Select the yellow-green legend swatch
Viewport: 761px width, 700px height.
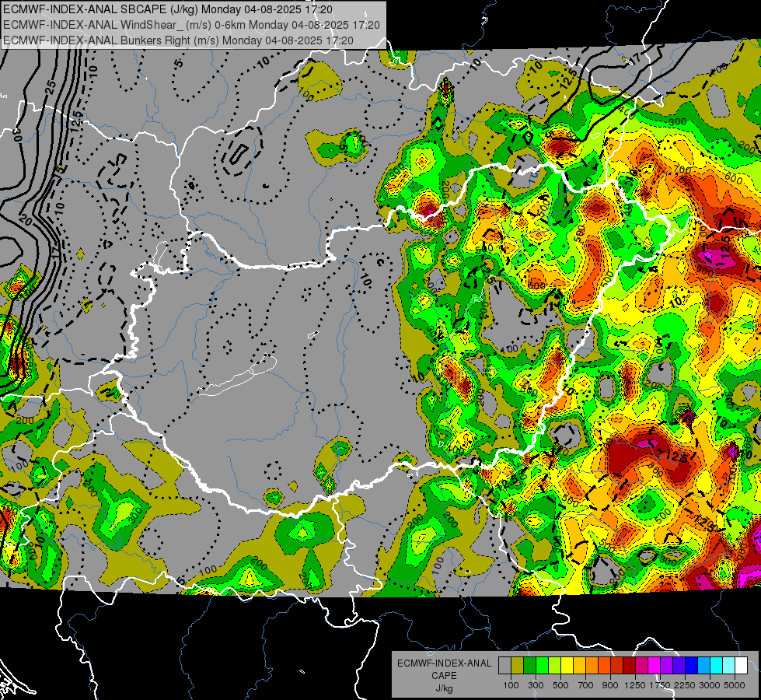coord(555,666)
